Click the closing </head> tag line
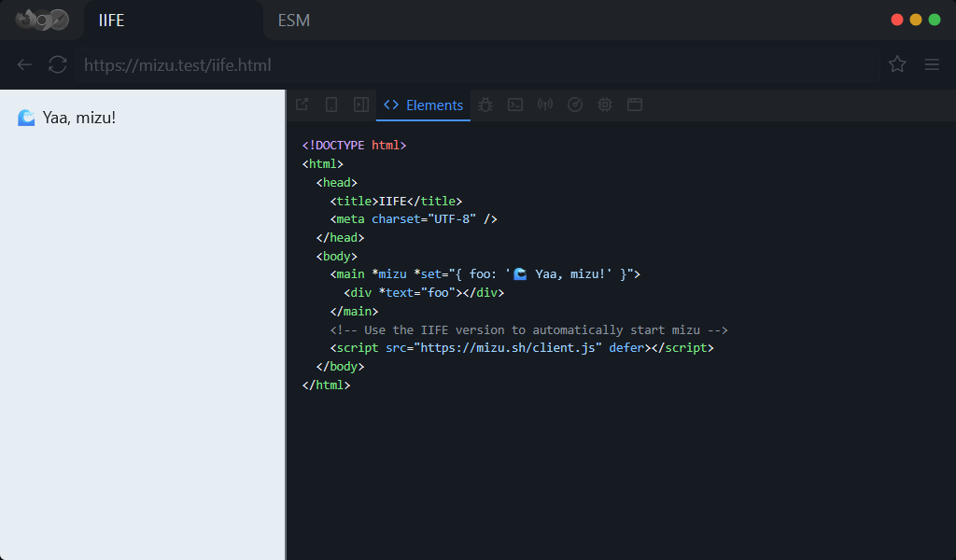Screen dimensions: 956x560 pos(340,238)
